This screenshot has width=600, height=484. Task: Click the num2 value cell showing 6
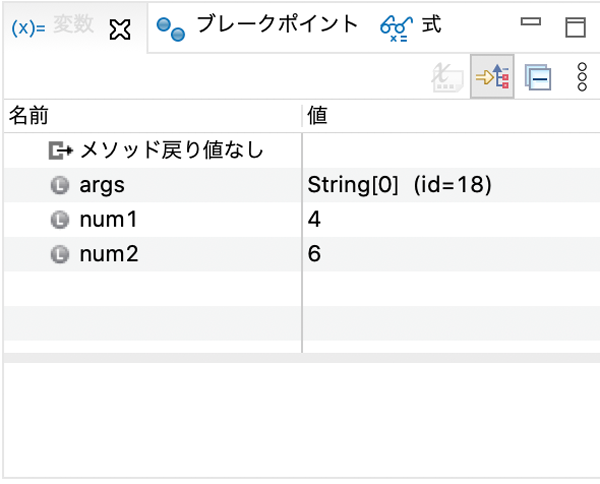[451, 254]
